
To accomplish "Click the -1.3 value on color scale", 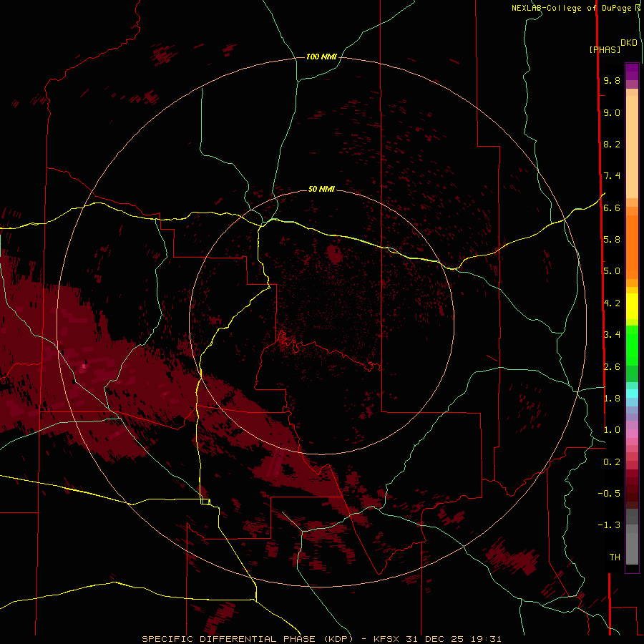I will (x=609, y=525).
